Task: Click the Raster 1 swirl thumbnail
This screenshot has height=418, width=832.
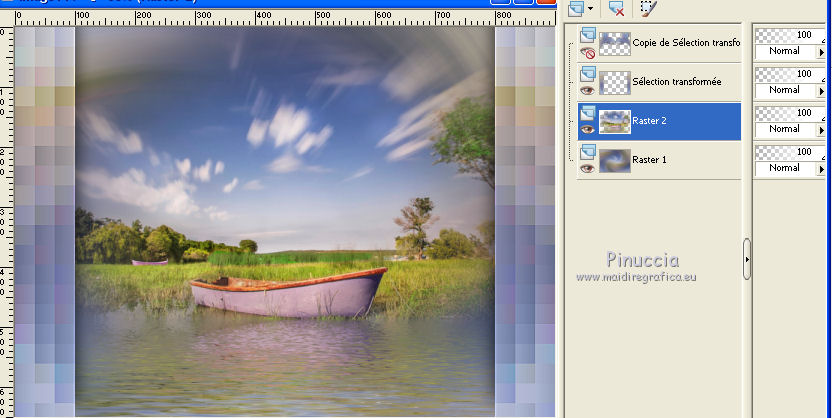Action: [x=615, y=160]
